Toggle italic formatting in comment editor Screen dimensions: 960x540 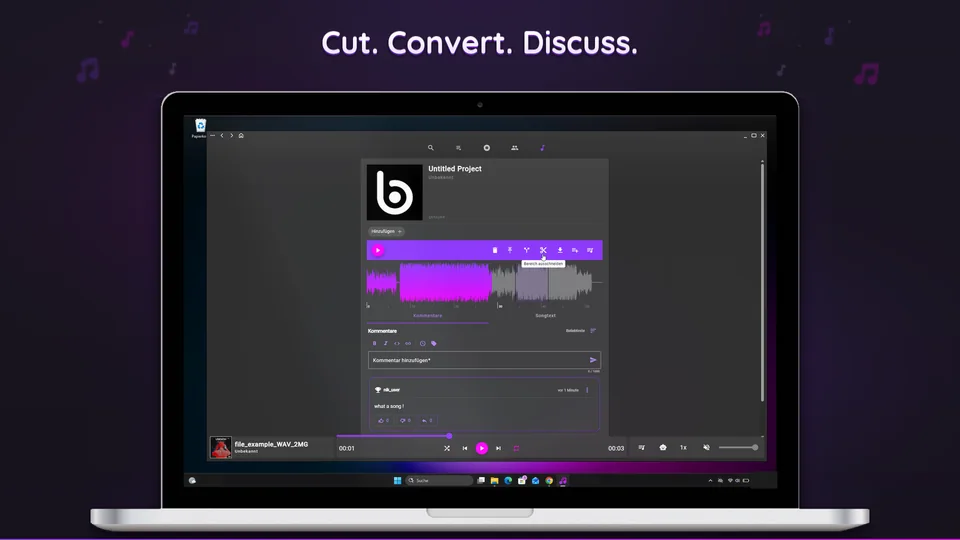386,343
